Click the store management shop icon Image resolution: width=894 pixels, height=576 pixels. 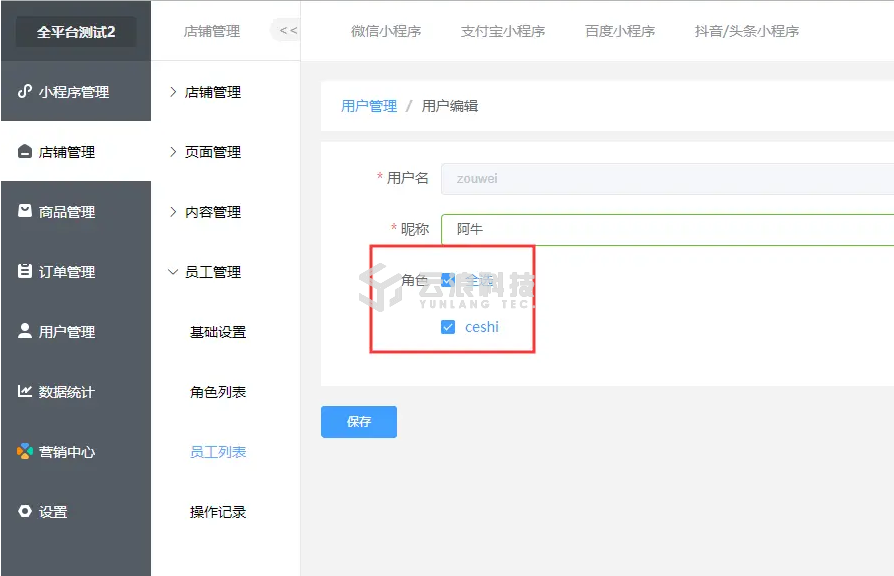(25, 152)
